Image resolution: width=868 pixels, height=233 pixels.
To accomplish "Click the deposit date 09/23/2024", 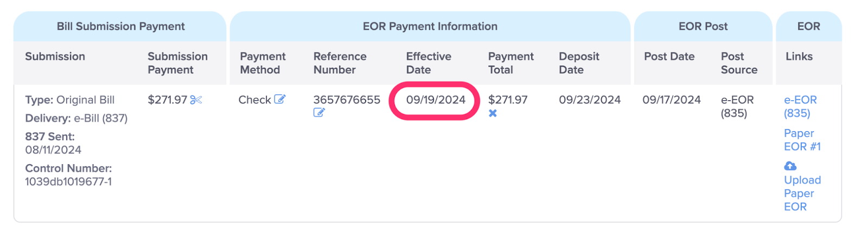I will coord(590,100).
